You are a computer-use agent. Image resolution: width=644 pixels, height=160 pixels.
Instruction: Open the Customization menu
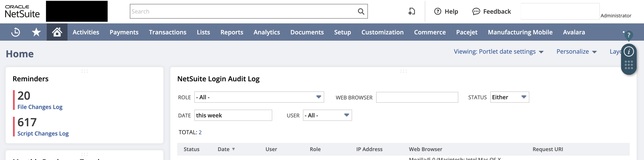(x=382, y=32)
